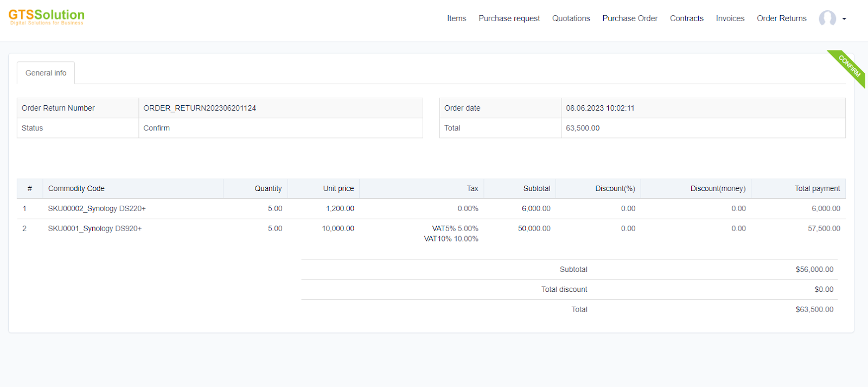868x387 pixels.
Task: Navigate to Purchase Order
Action: [630, 18]
